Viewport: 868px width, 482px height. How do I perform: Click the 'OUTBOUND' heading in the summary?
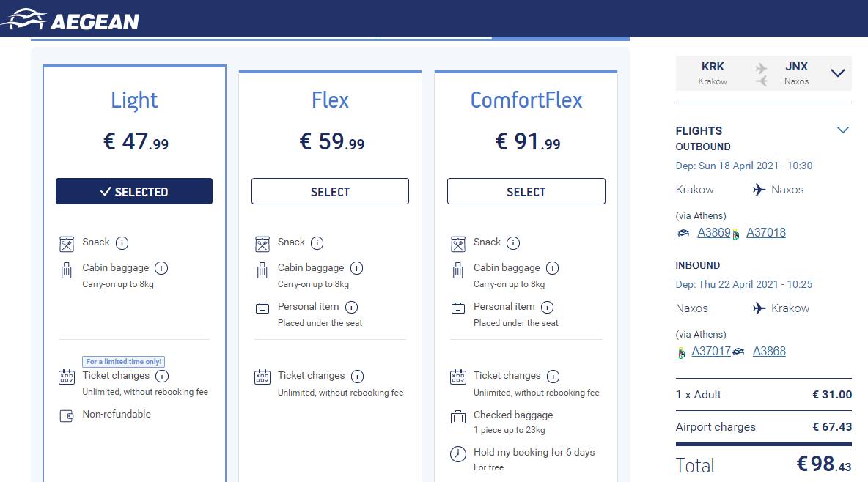coord(702,147)
